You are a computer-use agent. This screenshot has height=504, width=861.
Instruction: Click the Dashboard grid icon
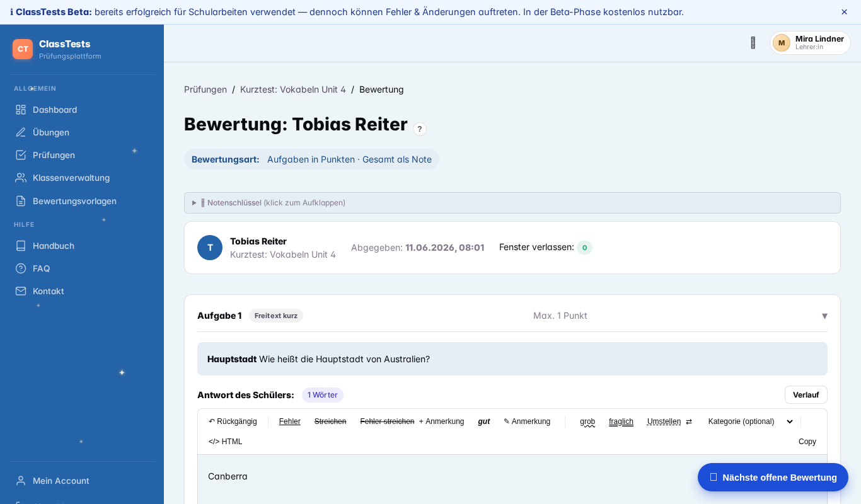click(21, 110)
